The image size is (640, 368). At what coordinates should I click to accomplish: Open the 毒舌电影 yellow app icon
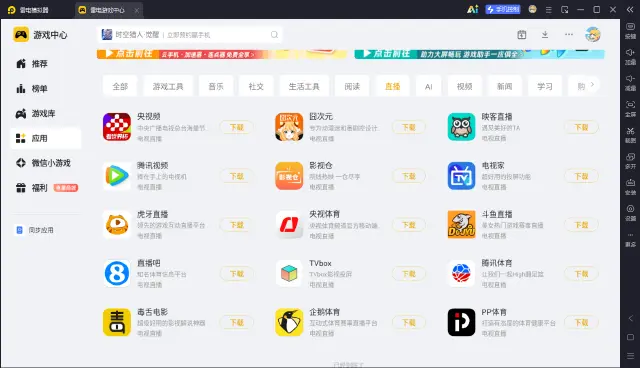click(117, 322)
